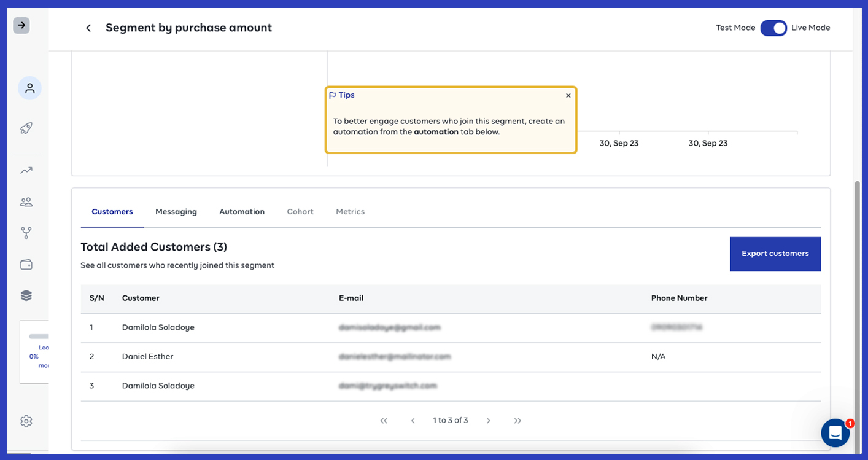Open the Metrics tab
868x460 pixels.
(350, 212)
